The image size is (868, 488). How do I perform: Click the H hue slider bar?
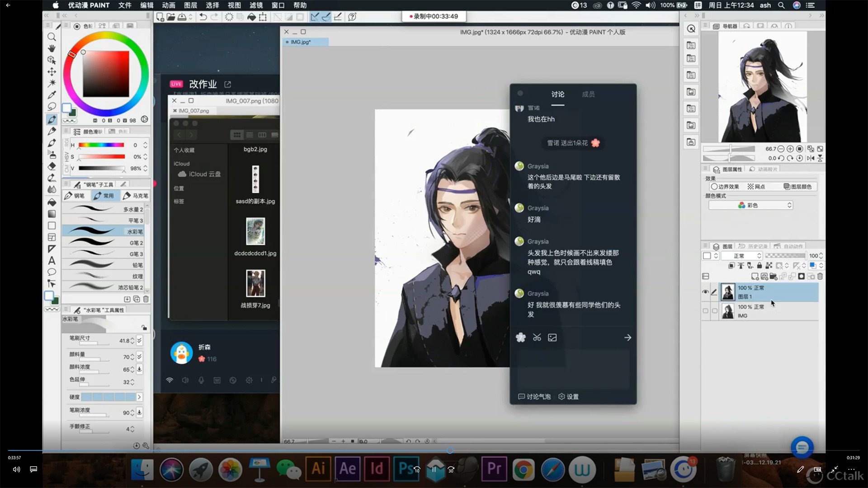(x=101, y=145)
